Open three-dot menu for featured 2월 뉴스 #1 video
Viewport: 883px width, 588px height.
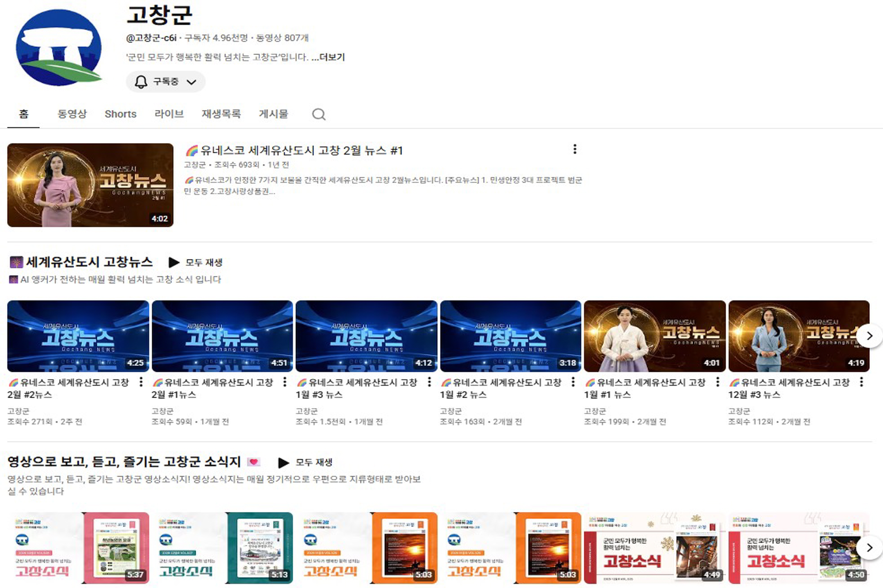[575, 149]
